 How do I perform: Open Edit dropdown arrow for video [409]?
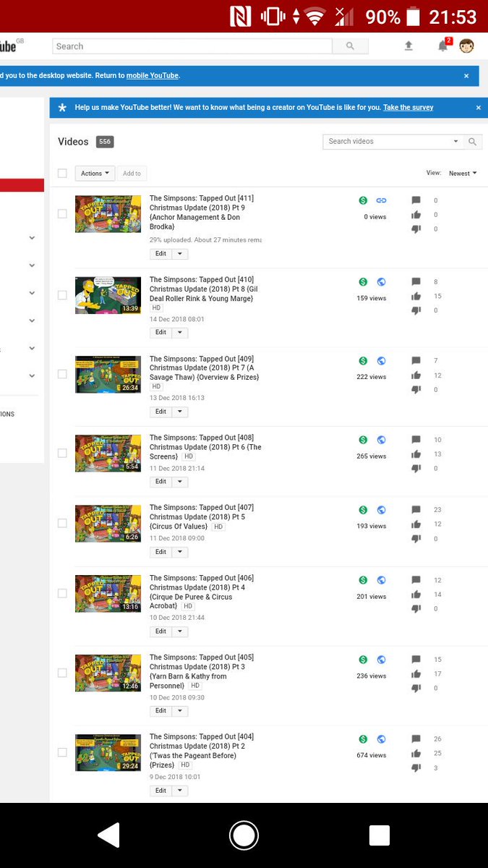click(180, 412)
